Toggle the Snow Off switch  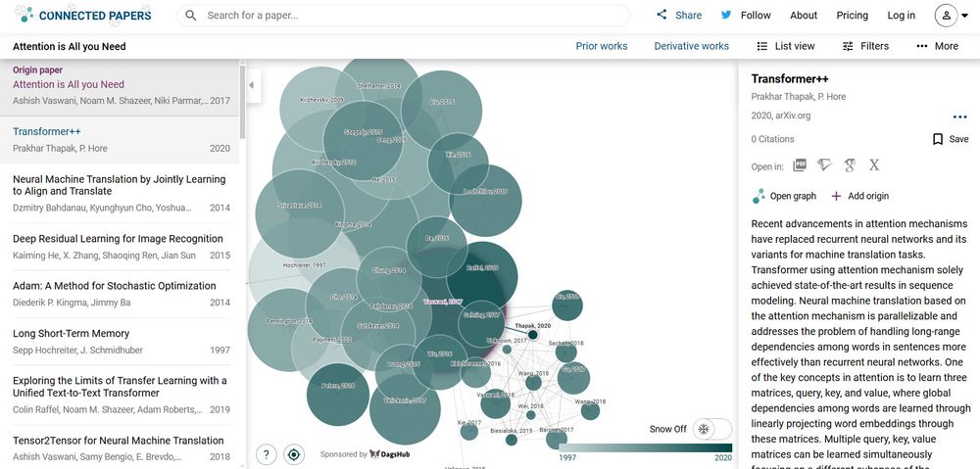711,429
